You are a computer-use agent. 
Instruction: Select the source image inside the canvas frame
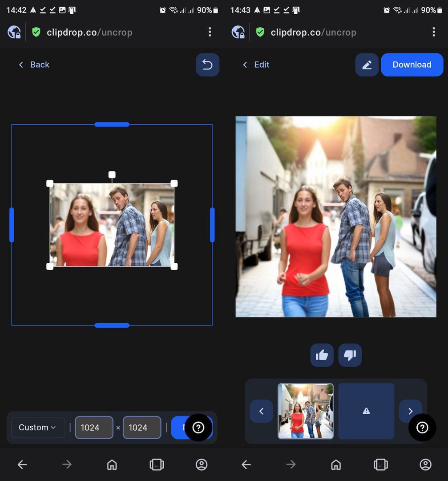[112, 225]
